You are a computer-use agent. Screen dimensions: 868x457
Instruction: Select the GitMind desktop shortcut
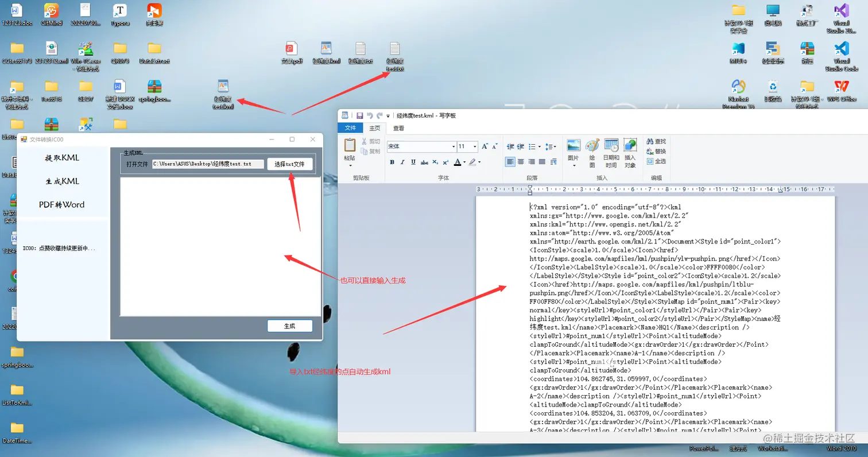pos(52,16)
